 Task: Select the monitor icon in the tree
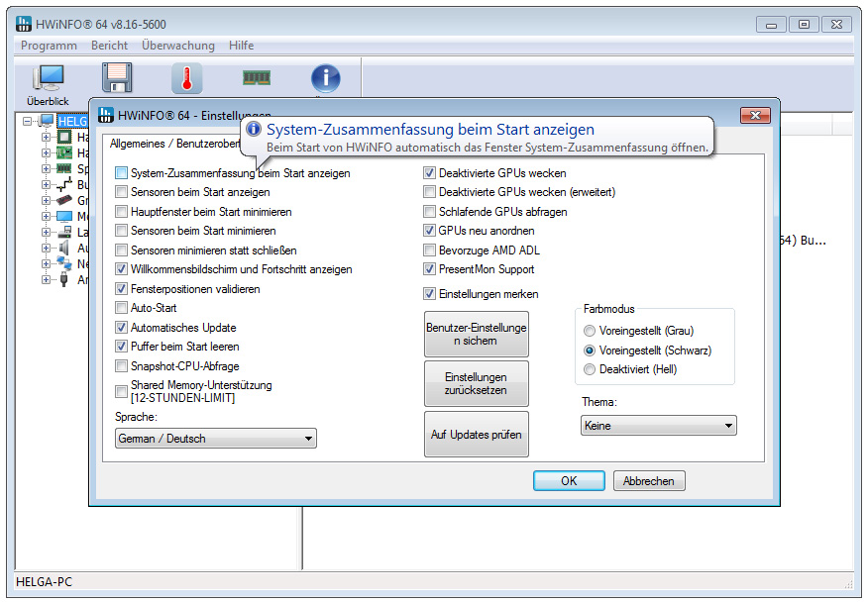pos(64,217)
